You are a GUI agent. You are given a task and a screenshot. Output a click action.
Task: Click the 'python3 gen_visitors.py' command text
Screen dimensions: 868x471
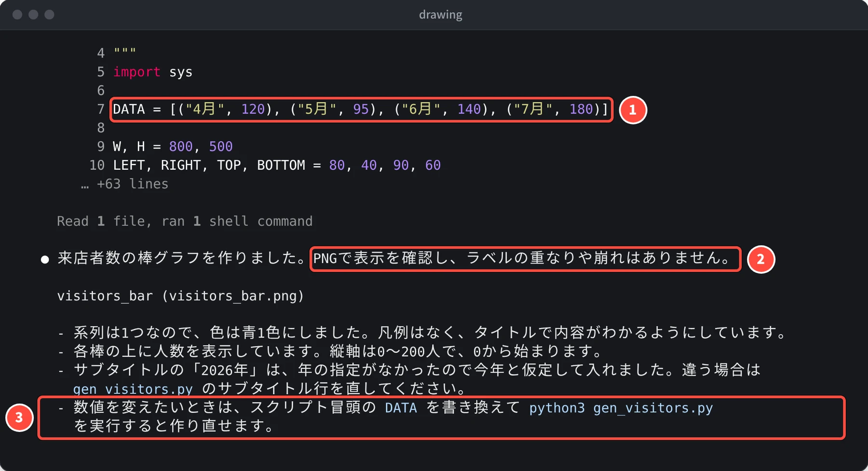pyautogui.click(x=621, y=408)
